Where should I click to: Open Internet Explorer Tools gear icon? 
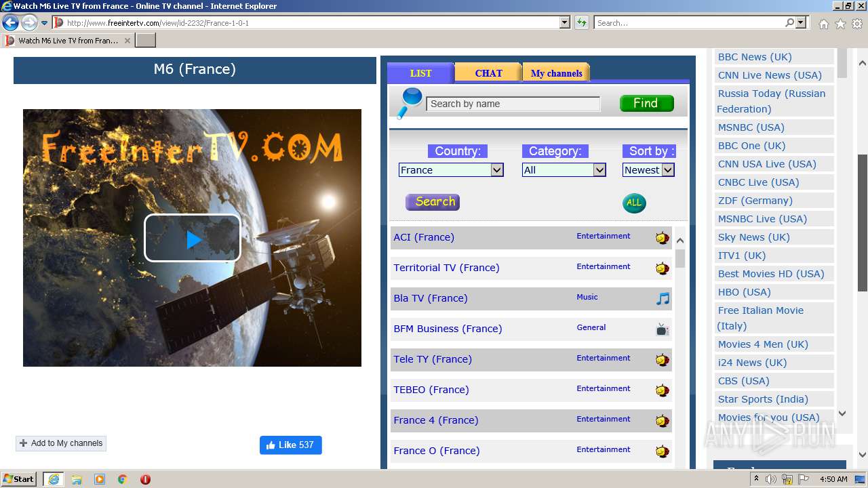(x=857, y=24)
